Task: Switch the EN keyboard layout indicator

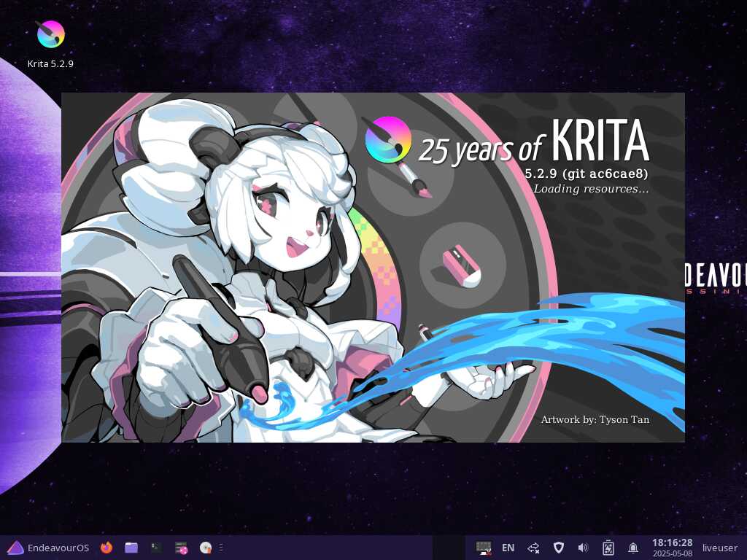Action: pos(508,548)
